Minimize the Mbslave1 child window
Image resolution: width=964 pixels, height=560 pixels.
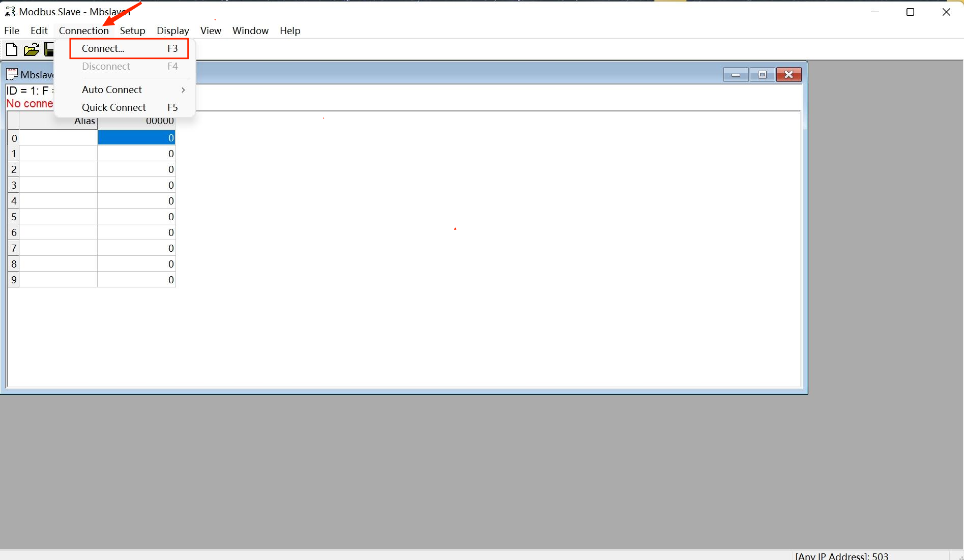[736, 75]
